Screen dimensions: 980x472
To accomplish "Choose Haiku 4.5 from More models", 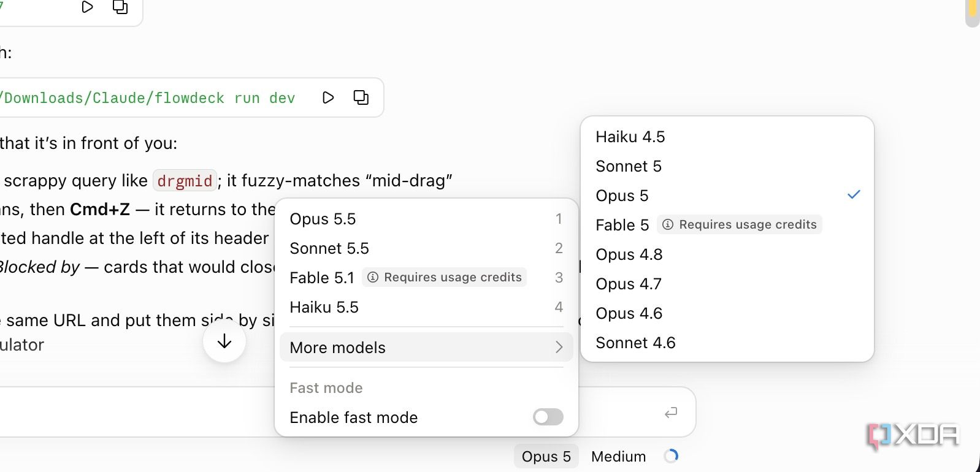I will (x=727, y=137).
